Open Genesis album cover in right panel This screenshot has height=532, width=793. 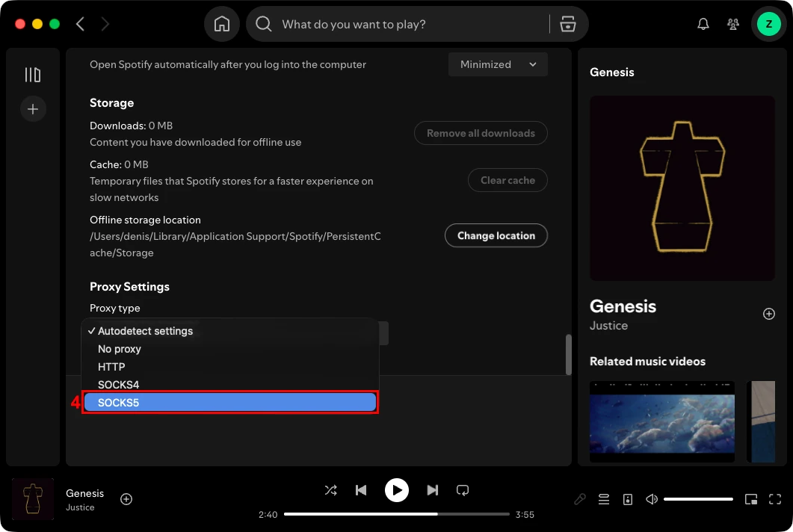[682, 188]
